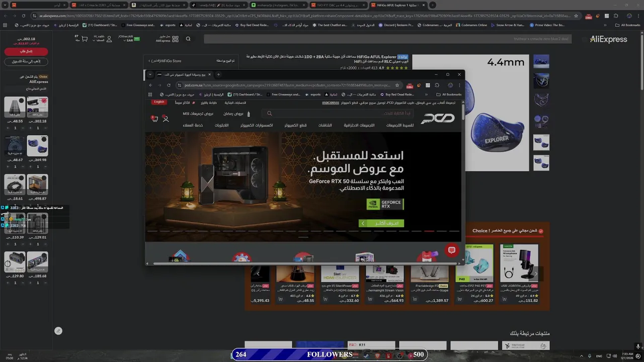Open the laptops menu on PCD

point(221,125)
